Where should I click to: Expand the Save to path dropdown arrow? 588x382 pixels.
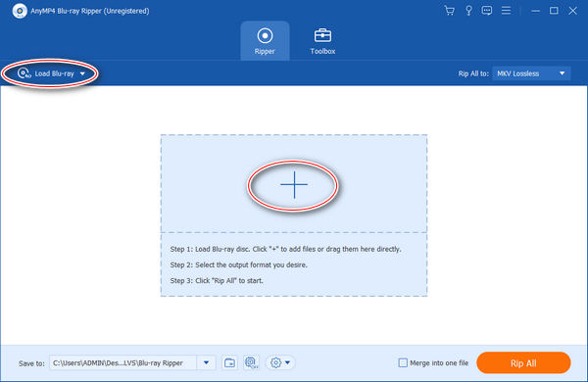click(x=206, y=362)
